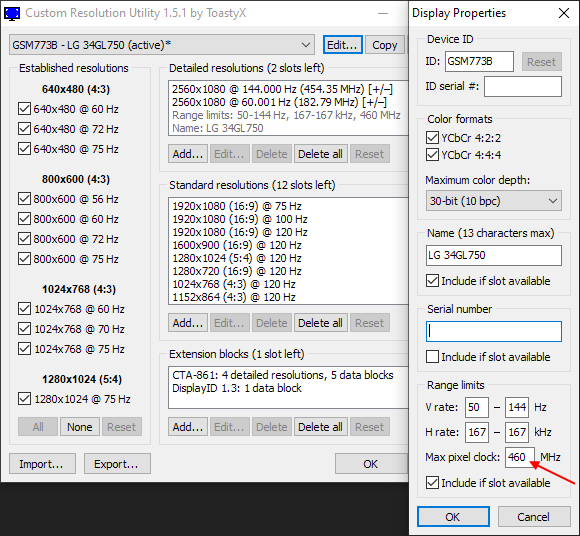
Task: Toggle the 1024x768 @ 75 Hz checkbox
Action: (24, 348)
